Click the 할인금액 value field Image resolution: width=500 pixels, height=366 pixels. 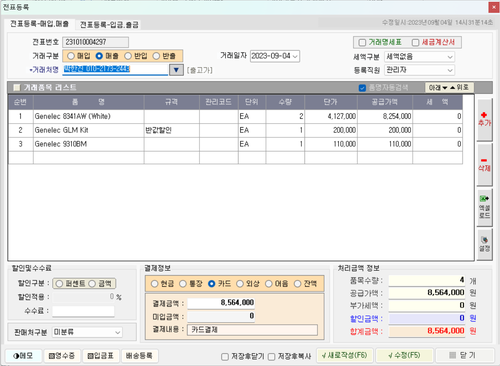(x=427, y=318)
